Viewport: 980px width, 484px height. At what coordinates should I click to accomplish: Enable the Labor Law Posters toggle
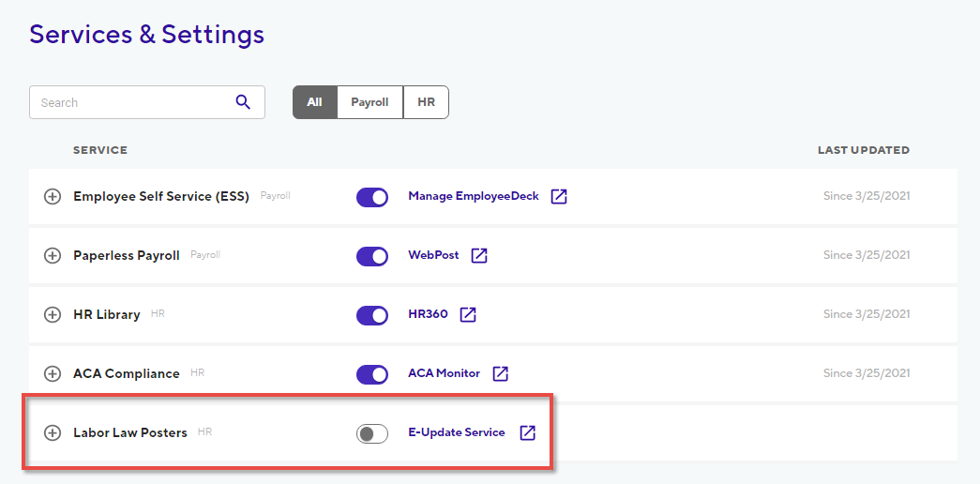[372, 433]
